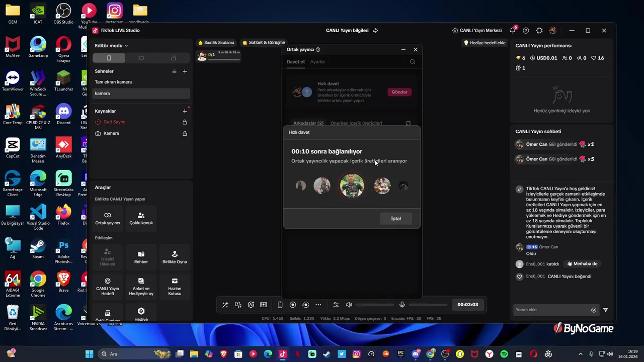Click the media music icon in bottom toolbar

tap(238, 305)
